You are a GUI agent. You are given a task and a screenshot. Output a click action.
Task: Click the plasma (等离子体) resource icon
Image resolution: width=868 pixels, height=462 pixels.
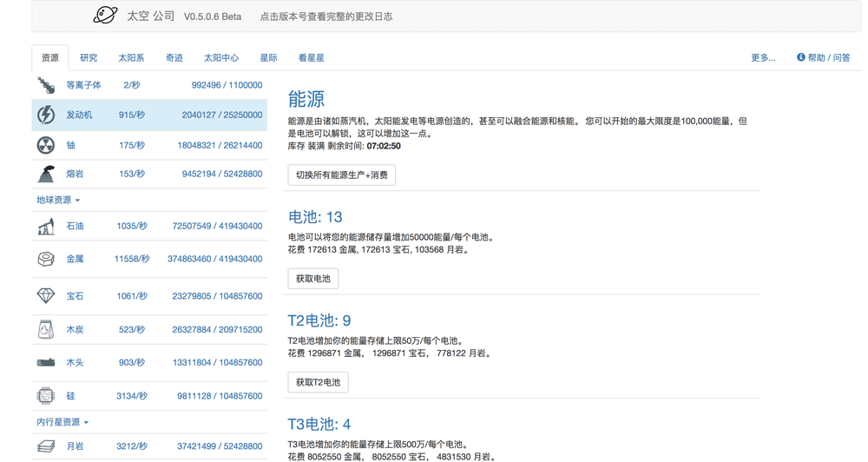[46, 85]
